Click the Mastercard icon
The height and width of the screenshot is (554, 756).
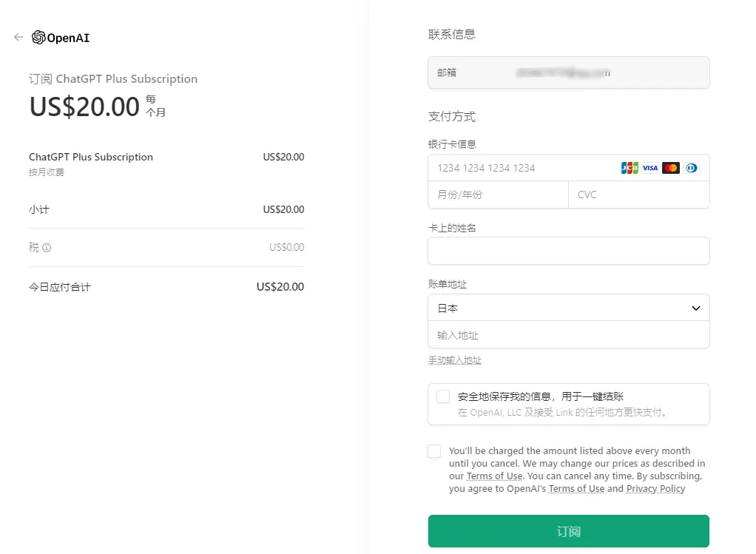671,168
